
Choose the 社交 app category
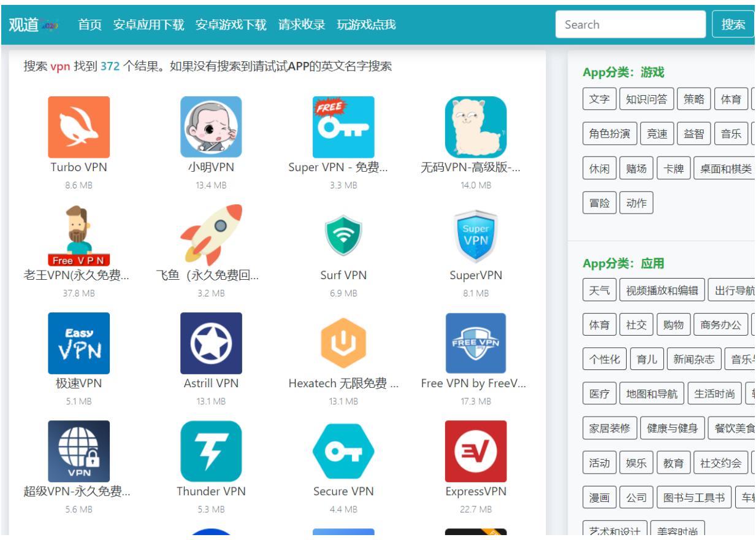point(636,325)
